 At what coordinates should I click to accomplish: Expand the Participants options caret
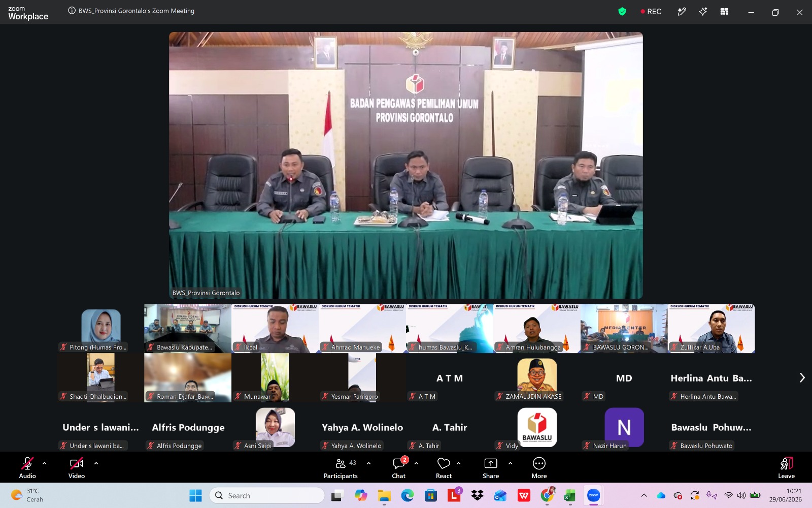[x=369, y=463]
